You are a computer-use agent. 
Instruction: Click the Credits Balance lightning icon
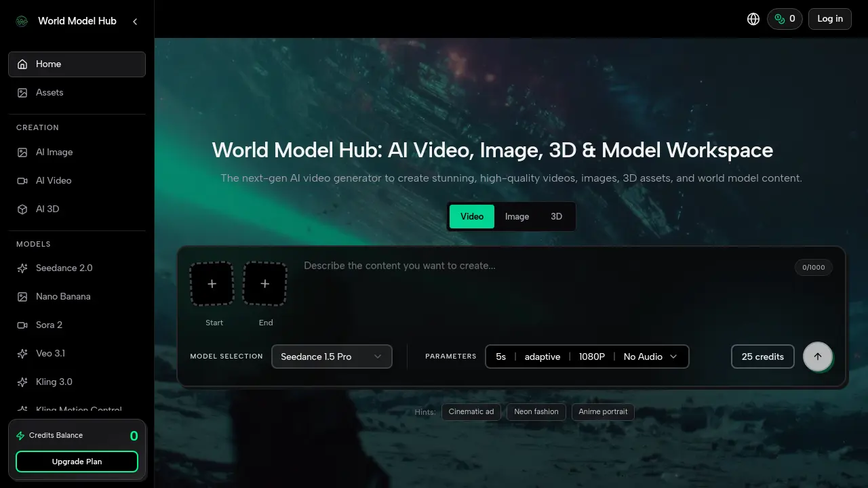tap(20, 436)
